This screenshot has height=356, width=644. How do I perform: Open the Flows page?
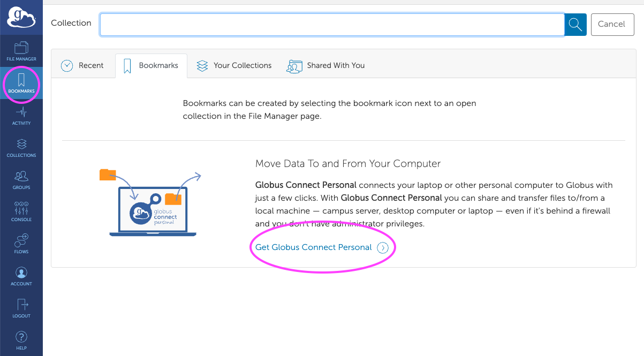click(21, 244)
